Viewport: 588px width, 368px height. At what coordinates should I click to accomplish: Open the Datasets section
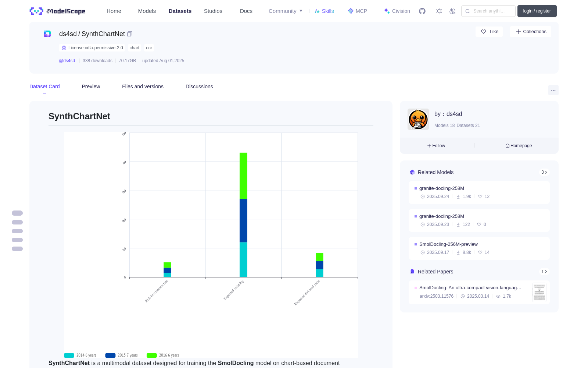click(180, 11)
